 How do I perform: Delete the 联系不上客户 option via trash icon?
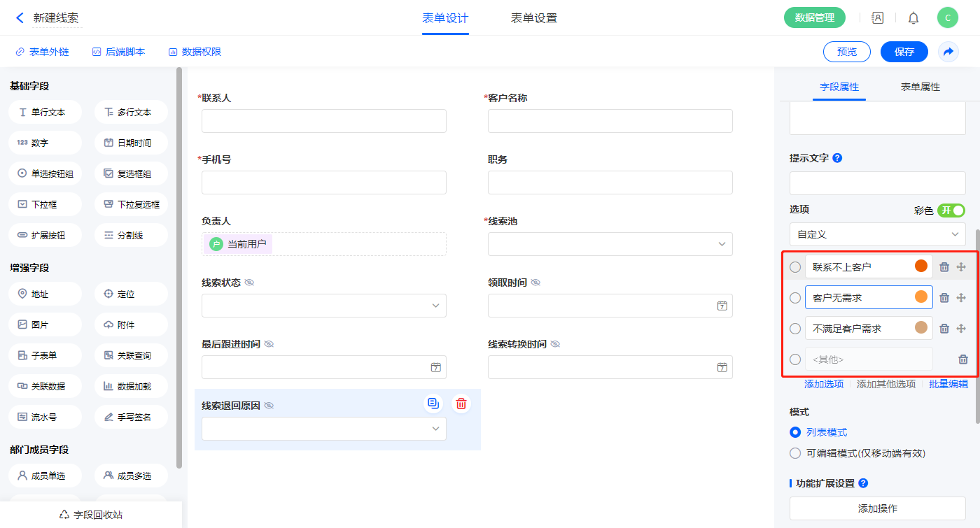click(944, 266)
